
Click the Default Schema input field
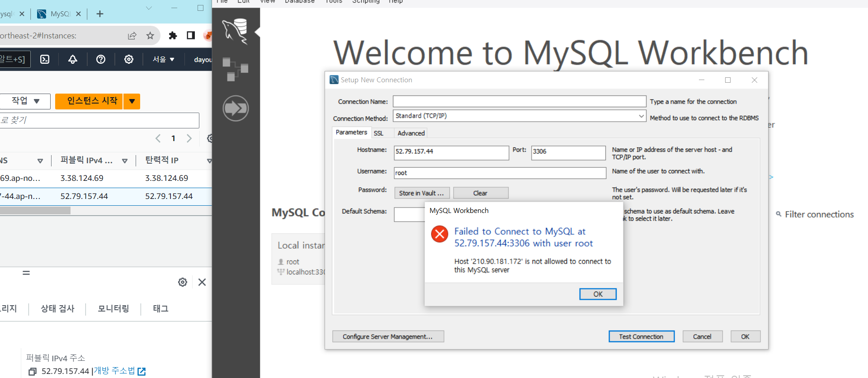(409, 214)
